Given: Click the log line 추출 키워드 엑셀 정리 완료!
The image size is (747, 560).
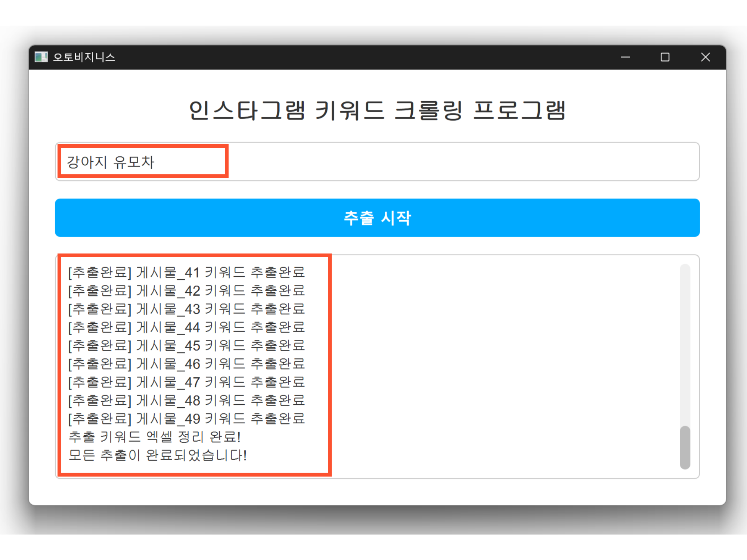Looking at the screenshot, I should tap(155, 437).
